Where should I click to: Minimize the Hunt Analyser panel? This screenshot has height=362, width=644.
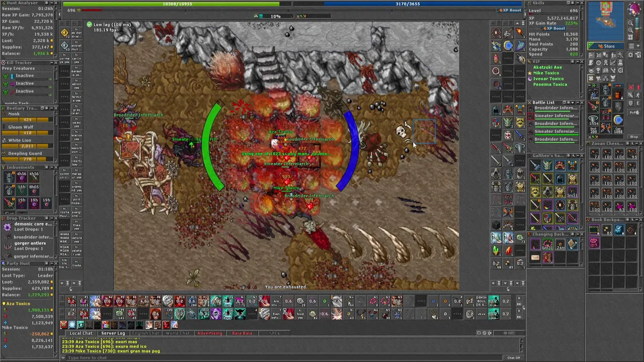click(52, 3)
